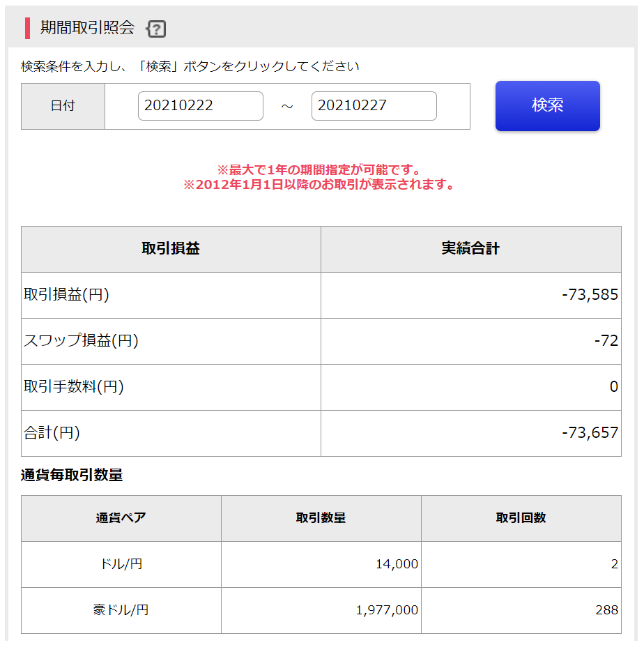644x652 pixels.
Task: Select the 取引回数 column header
Action: tap(521, 518)
